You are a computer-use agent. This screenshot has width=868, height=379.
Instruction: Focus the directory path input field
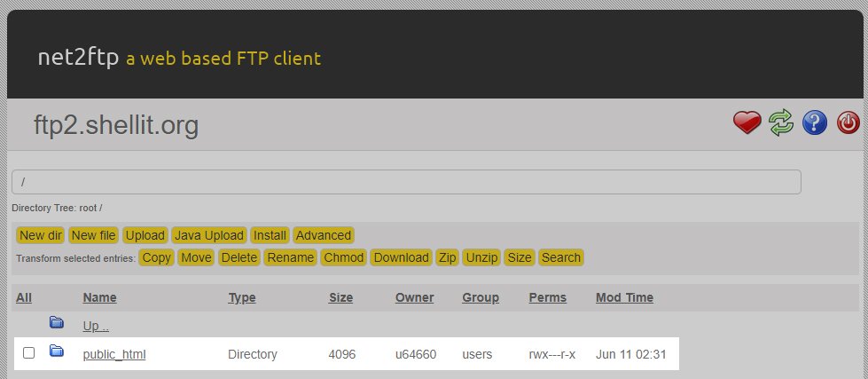pyautogui.click(x=406, y=182)
